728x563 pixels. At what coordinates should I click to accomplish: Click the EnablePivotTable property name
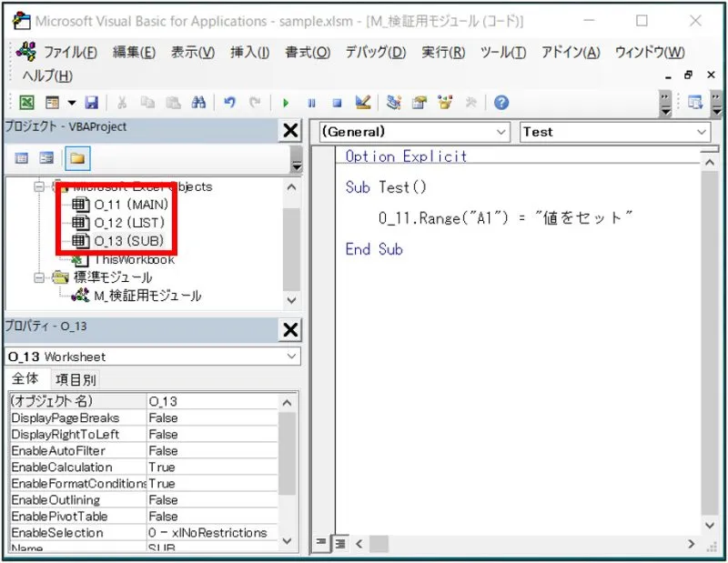point(59,516)
